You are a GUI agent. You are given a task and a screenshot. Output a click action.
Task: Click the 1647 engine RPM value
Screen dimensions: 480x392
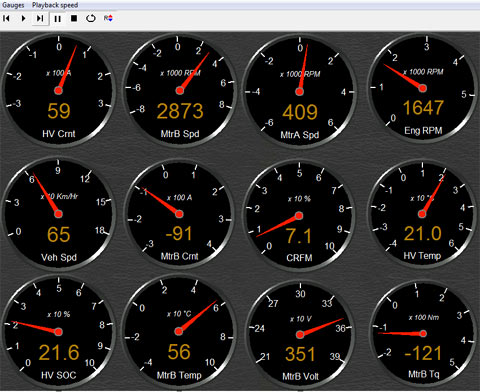(x=423, y=108)
